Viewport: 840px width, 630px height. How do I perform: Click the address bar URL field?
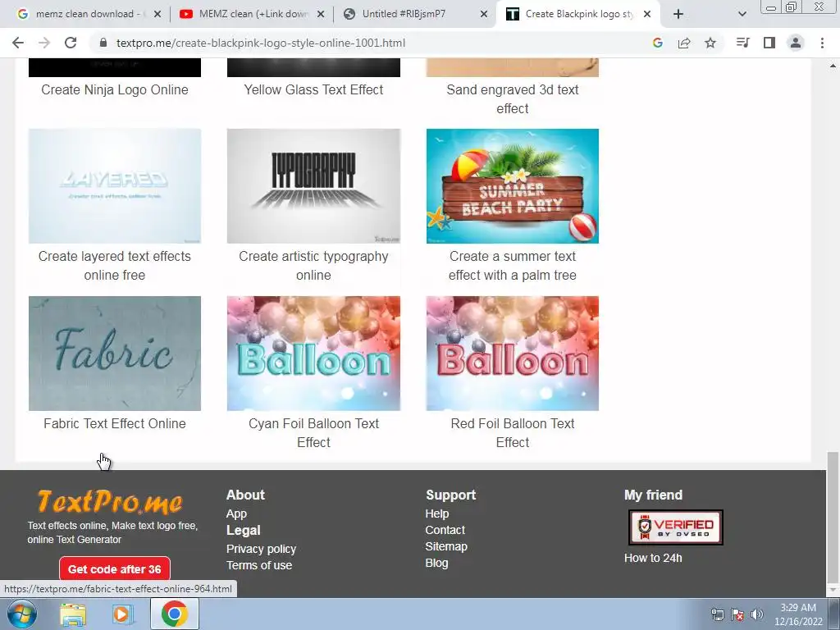(260, 43)
